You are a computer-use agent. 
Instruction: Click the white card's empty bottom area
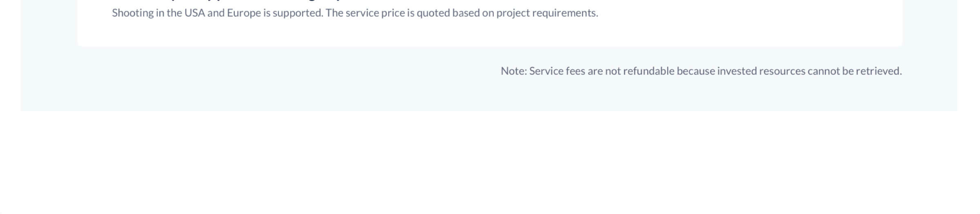click(x=490, y=33)
